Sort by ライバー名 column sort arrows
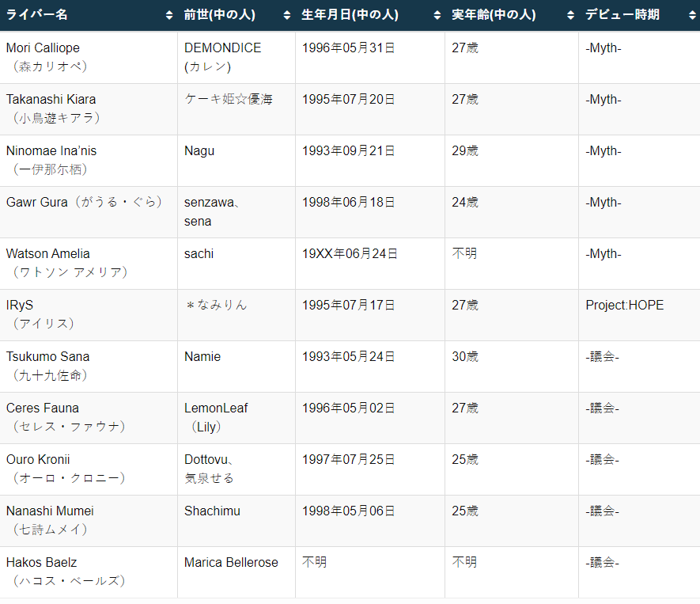Image resolution: width=700 pixels, height=604 pixels. tap(169, 15)
